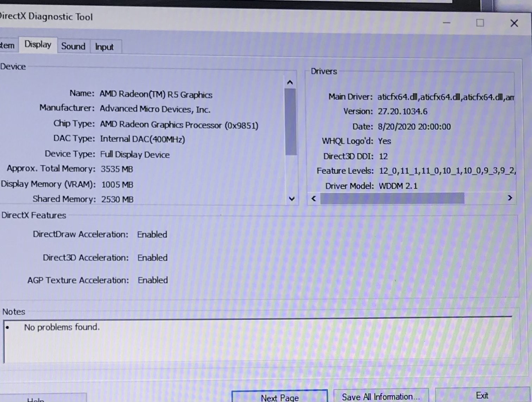Click main driver aticfx64.dll text

446,97
